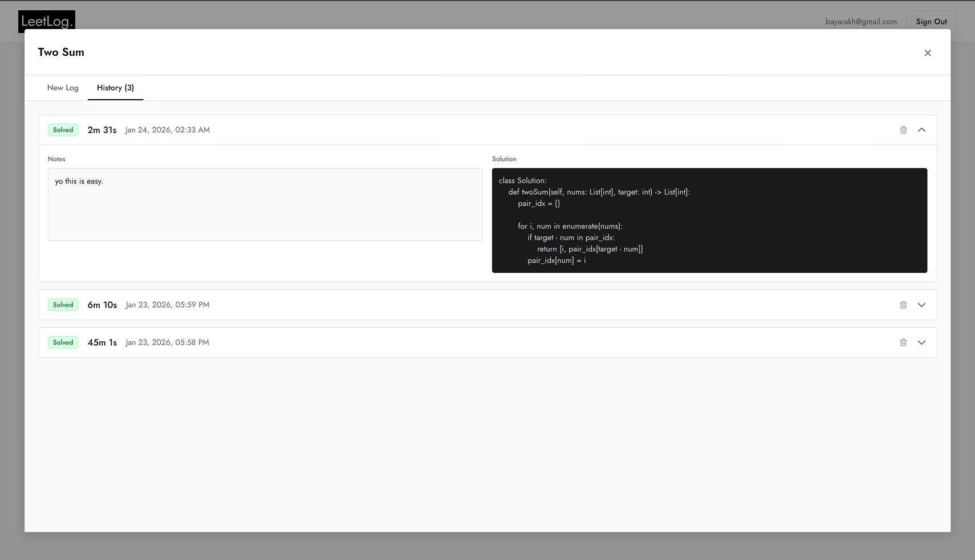Click the duration label 2m 31s
975x560 pixels.
(102, 129)
